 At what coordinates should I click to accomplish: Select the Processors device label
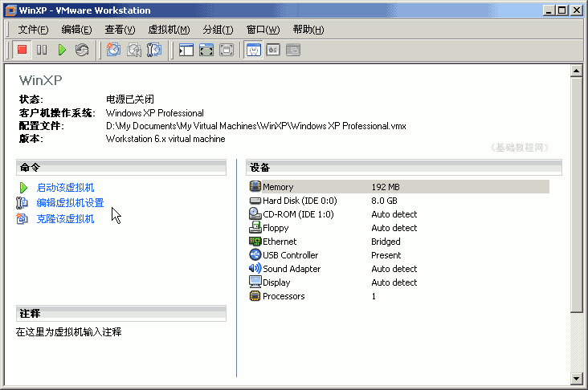284,296
